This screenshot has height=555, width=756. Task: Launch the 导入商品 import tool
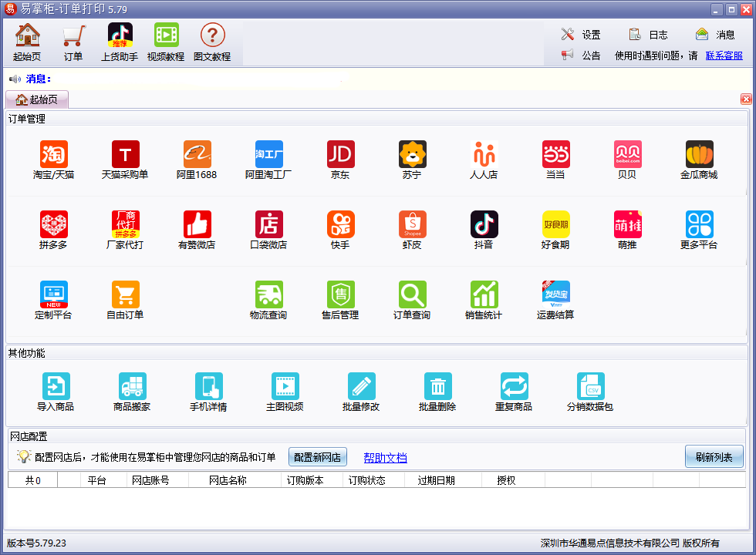(x=56, y=392)
